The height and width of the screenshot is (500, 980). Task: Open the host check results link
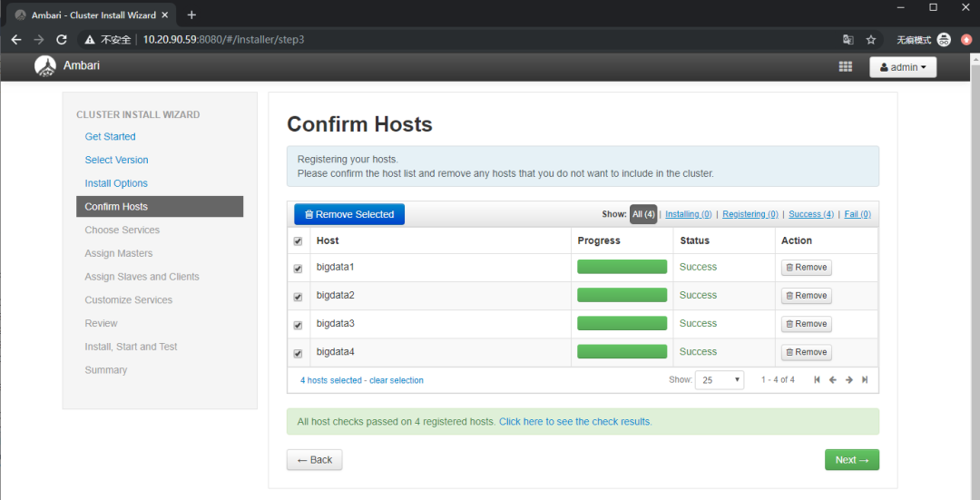[575, 422]
